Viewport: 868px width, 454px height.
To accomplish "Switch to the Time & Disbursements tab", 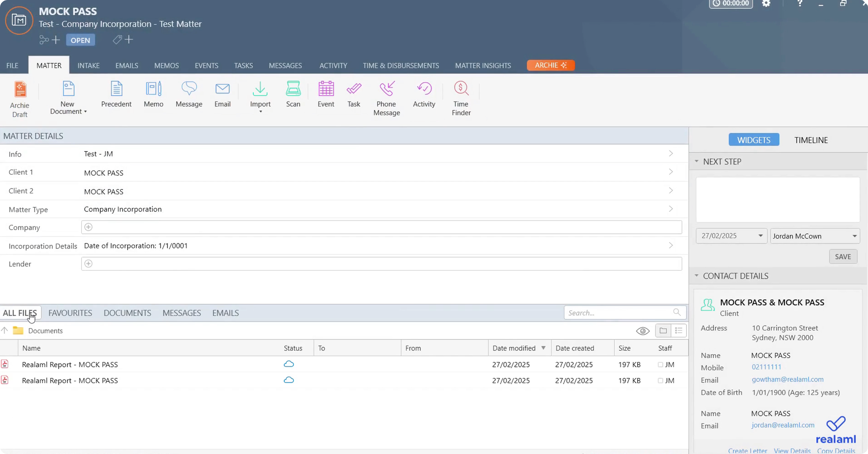I will coord(401,65).
